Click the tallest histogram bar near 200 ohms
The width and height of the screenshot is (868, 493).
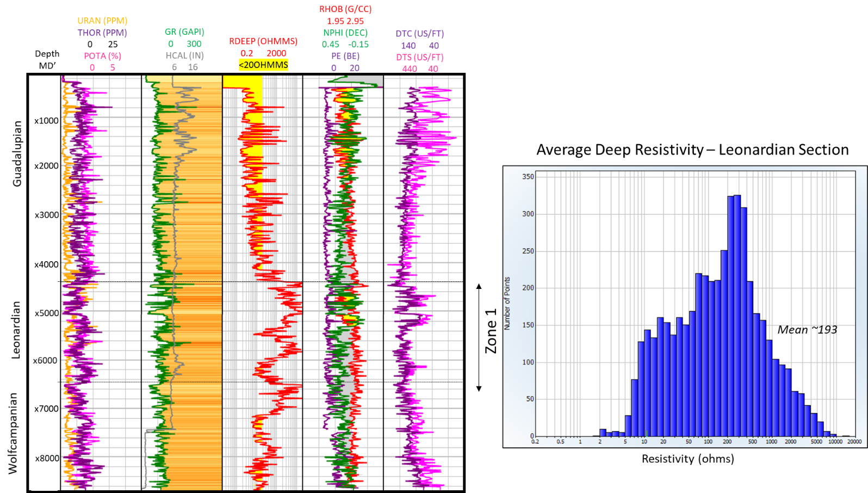click(x=737, y=316)
